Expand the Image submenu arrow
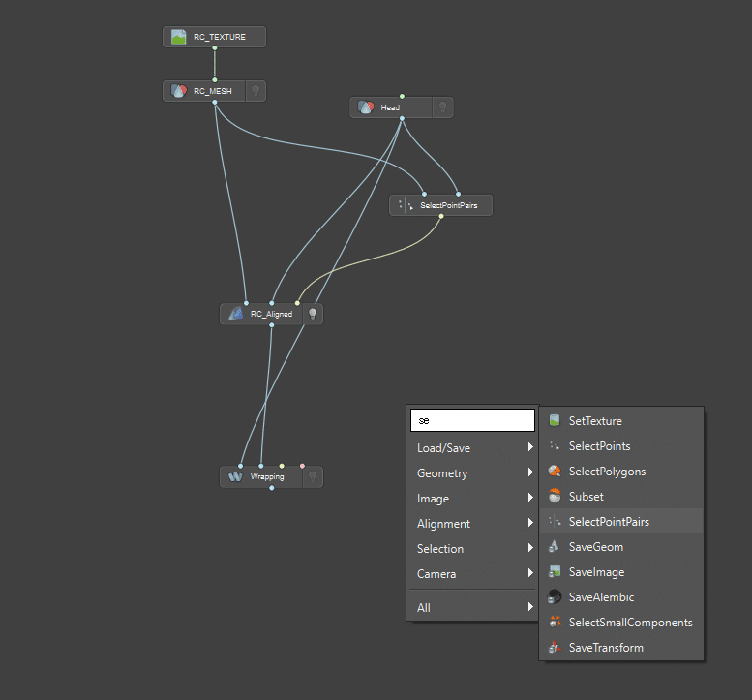This screenshot has width=752, height=700. (530, 498)
